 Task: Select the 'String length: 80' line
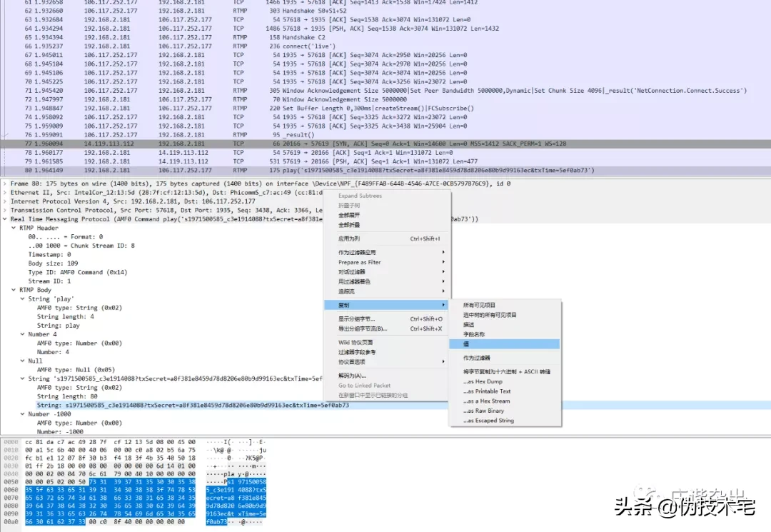67,396
